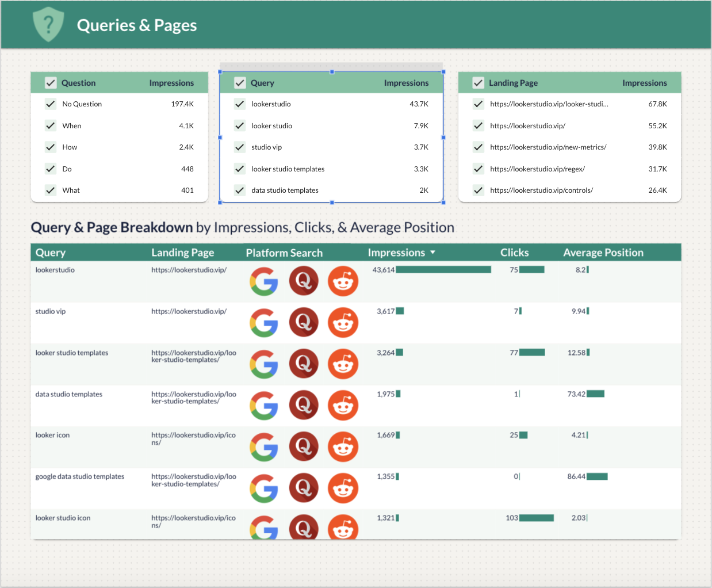
Task: Click the 'looker studio' query label
Action: 271,125
